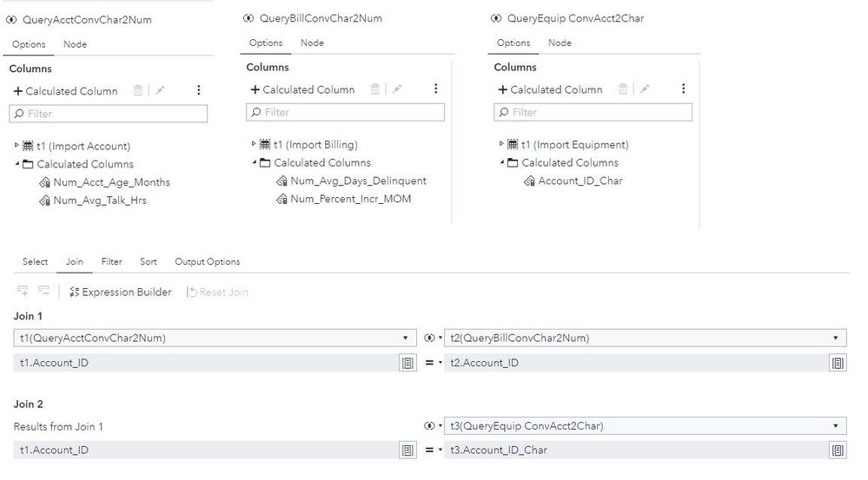Toggle the eye icon beside QueryAcctConvChar2Num title

click(x=14, y=19)
